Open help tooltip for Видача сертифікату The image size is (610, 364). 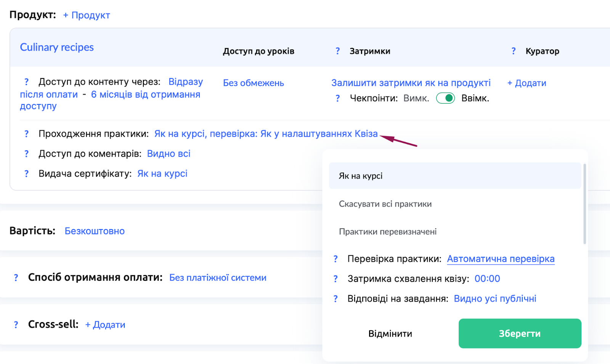pyautogui.click(x=26, y=174)
